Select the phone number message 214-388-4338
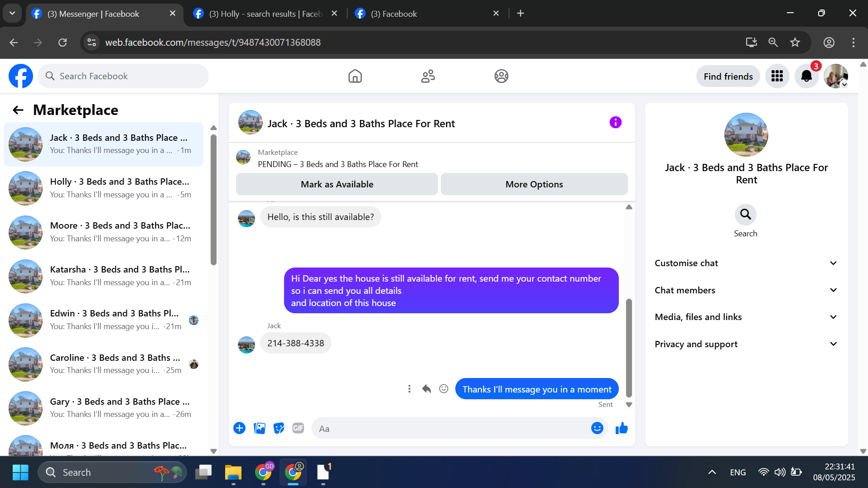Screen dimensions: 868x488 [296, 343]
